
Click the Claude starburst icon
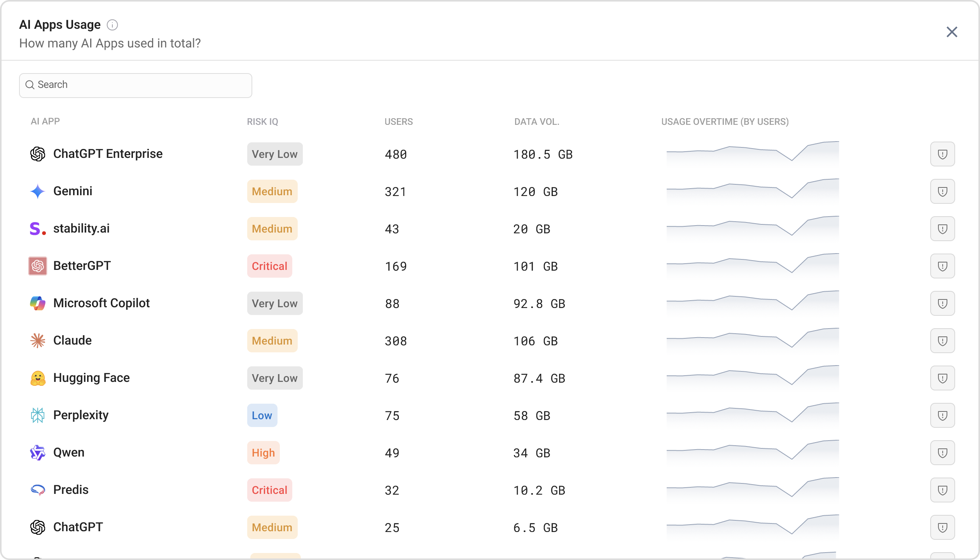pyautogui.click(x=38, y=341)
